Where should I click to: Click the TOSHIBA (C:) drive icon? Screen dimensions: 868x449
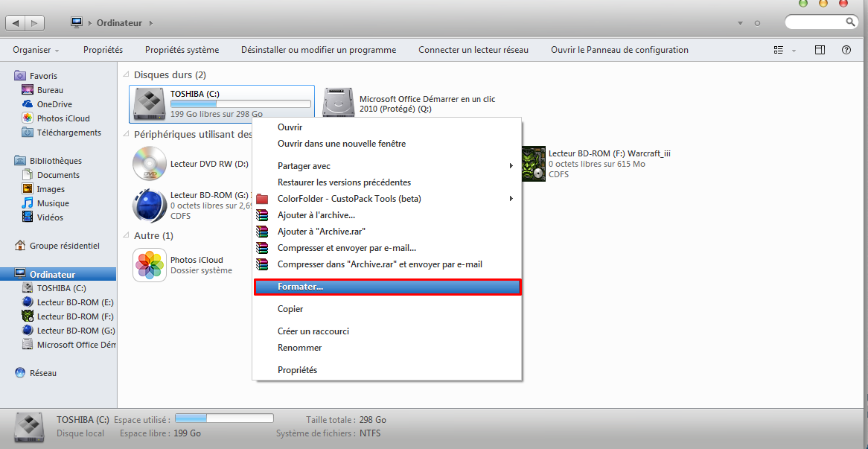point(150,104)
